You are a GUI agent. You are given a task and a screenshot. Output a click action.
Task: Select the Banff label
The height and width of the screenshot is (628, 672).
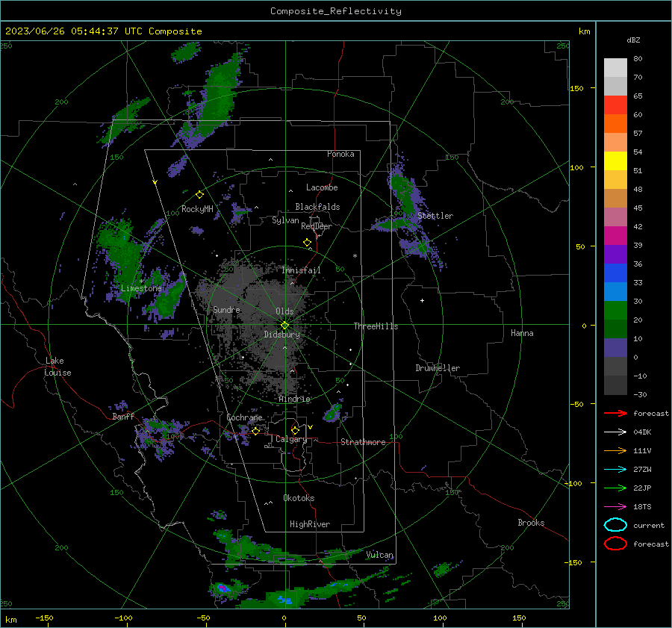coord(123,416)
